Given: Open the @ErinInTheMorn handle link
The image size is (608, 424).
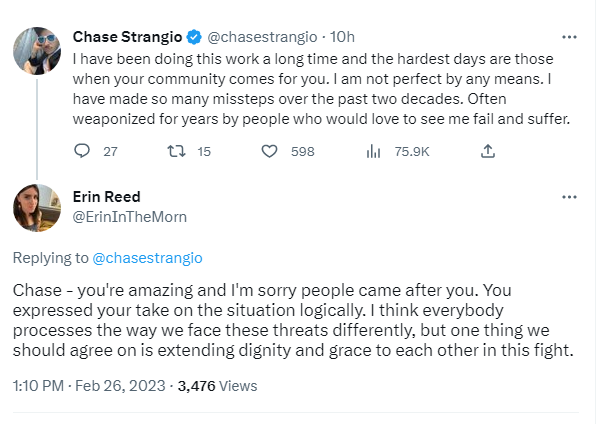Looking at the screenshot, I should click(x=130, y=215).
